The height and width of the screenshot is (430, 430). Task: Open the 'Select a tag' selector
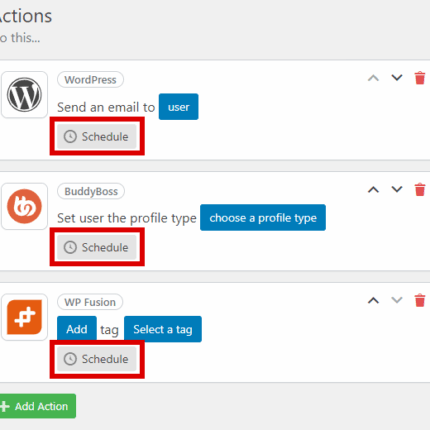(163, 329)
